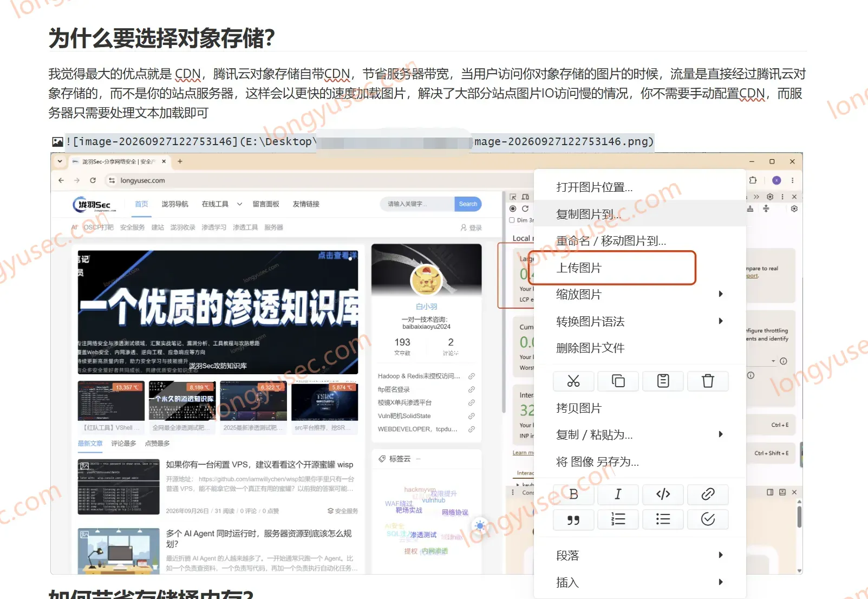Enable the Dim checkbox in DevTools panel
This screenshot has width=868, height=599.
tap(512, 220)
